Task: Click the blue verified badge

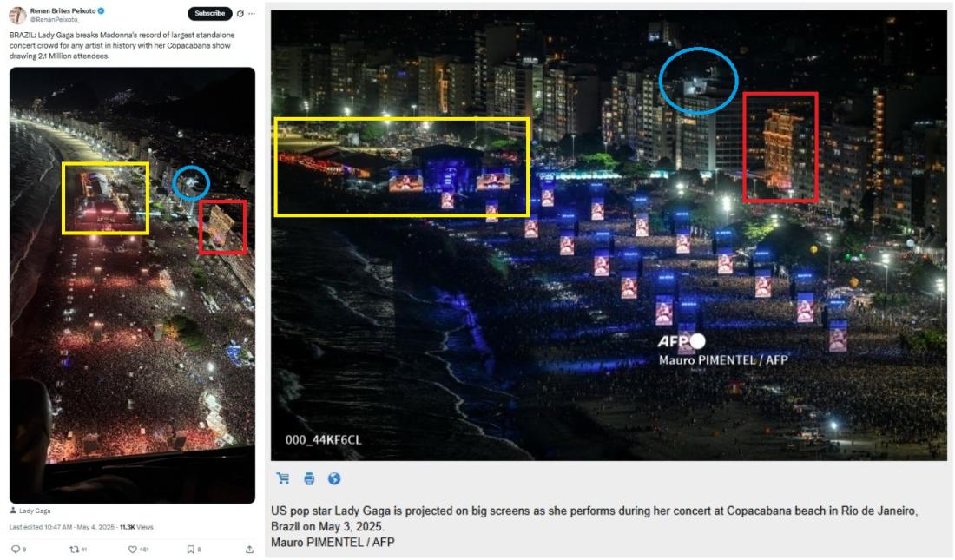Action: pos(101,11)
